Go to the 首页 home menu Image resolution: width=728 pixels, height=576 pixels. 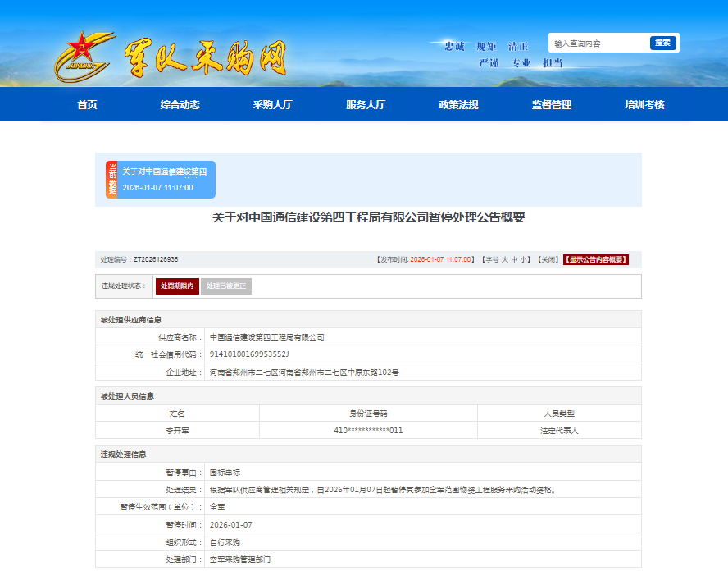(x=87, y=105)
